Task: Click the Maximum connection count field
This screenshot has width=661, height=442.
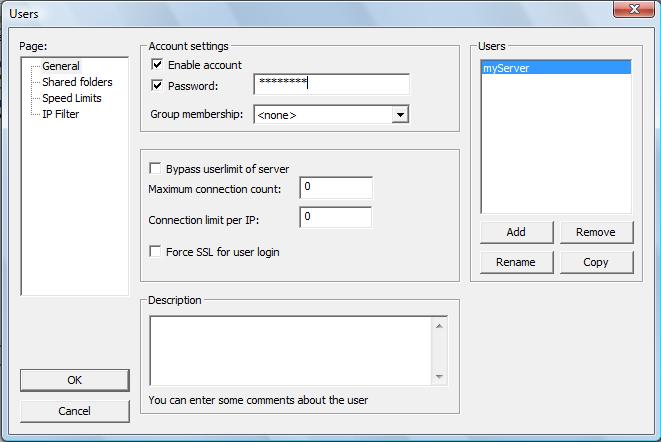Action: point(336,188)
